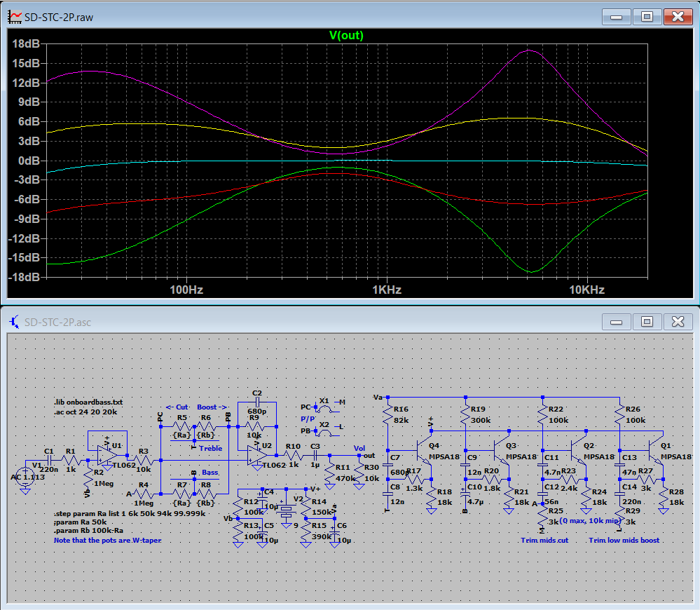Click the Trim low mids boost note
Screen dimensions: 700x610
tap(624, 541)
